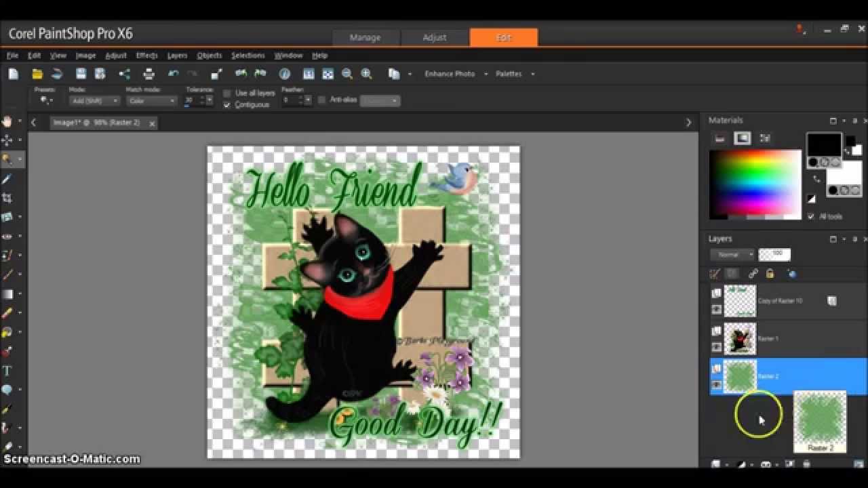Select the Preset Shape tool
Screen dimensions: 868x488
7,390
